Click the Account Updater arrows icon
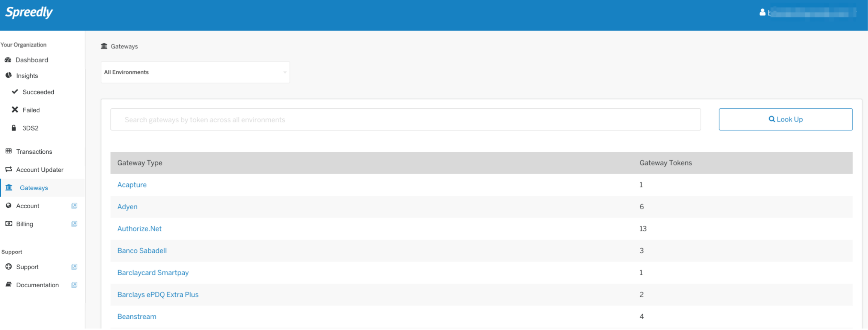 point(9,169)
